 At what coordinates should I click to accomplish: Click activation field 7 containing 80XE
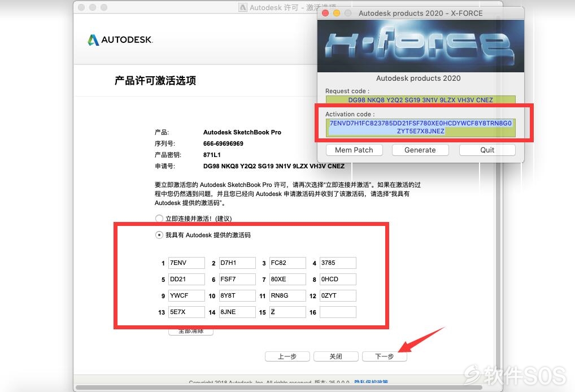pos(287,279)
